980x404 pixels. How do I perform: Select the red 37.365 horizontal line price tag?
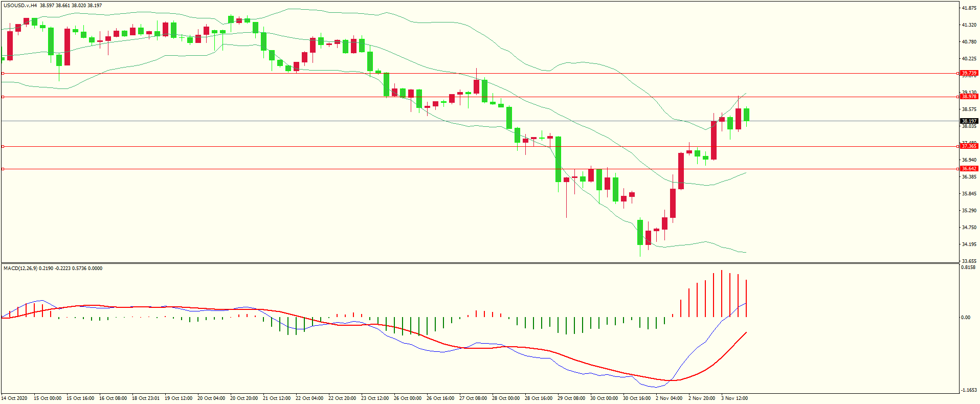click(x=969, y=146)
